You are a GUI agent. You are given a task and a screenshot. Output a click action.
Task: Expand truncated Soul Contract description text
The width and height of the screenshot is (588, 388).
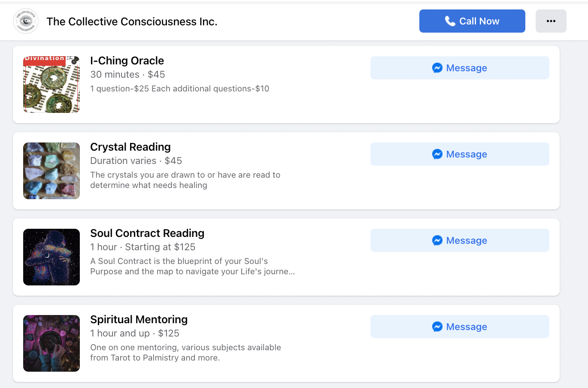(x=192, y=266)
